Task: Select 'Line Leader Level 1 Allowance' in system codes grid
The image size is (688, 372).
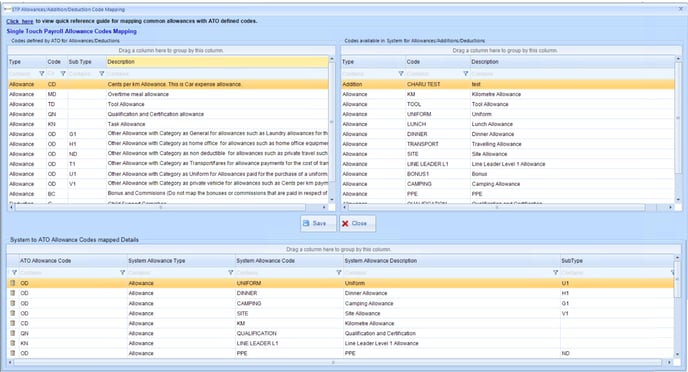Action: (x=508, y=164)
